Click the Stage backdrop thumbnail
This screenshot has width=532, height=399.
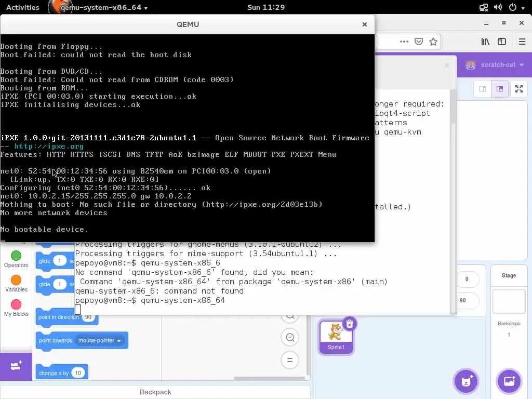[509, 301]
